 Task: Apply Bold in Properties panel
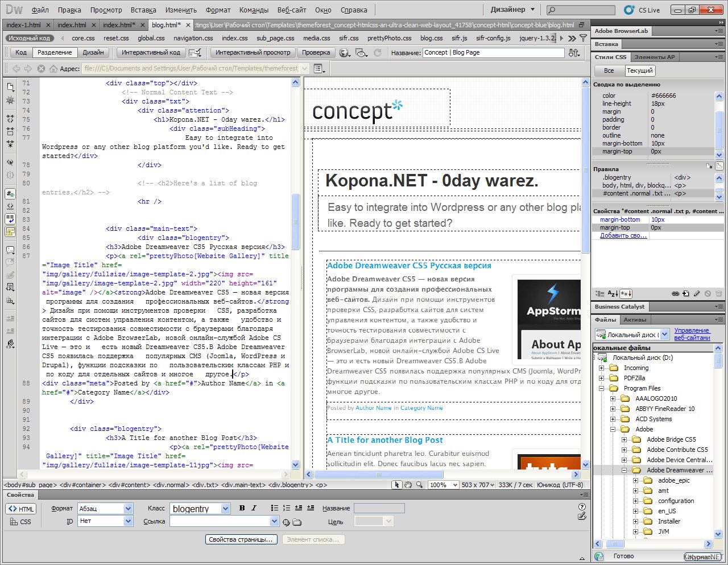point(242,508)
